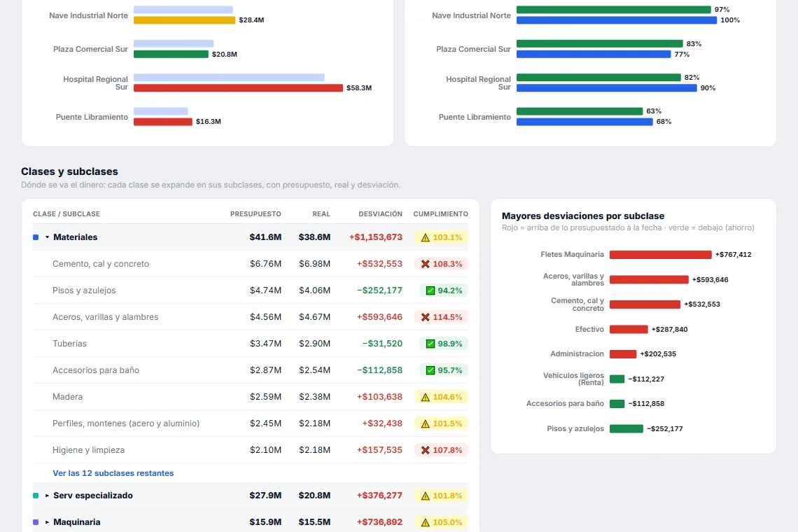Image resolution: width=798 pixels, height=532 pixels.
Task: Click the CLASE / SUBCLASE column header
Action: point(66,213)
